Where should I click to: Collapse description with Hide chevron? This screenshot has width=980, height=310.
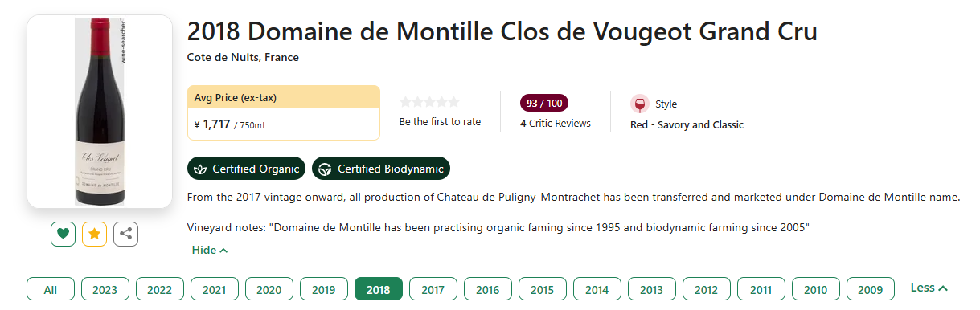coord(210,250)
